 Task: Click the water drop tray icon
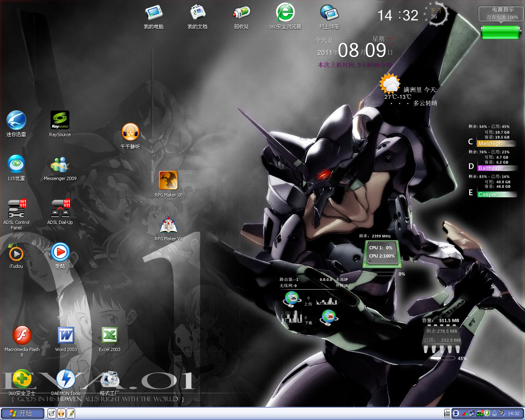click(494, 413)
